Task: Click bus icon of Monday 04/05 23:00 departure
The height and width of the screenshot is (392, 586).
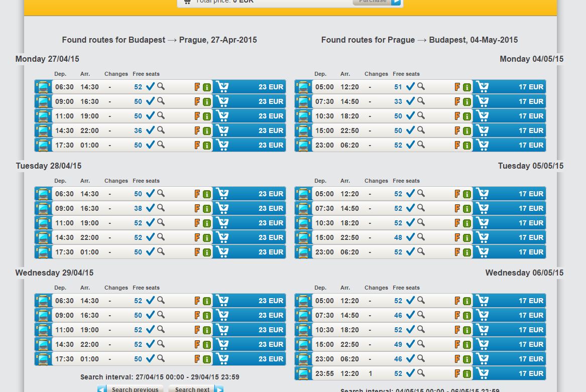Action: pos(303,145)
